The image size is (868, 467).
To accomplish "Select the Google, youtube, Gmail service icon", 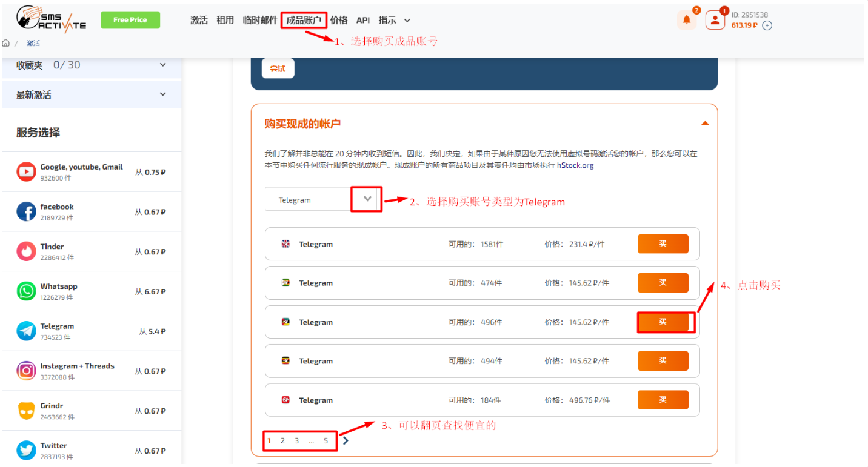I will [26, 172].
